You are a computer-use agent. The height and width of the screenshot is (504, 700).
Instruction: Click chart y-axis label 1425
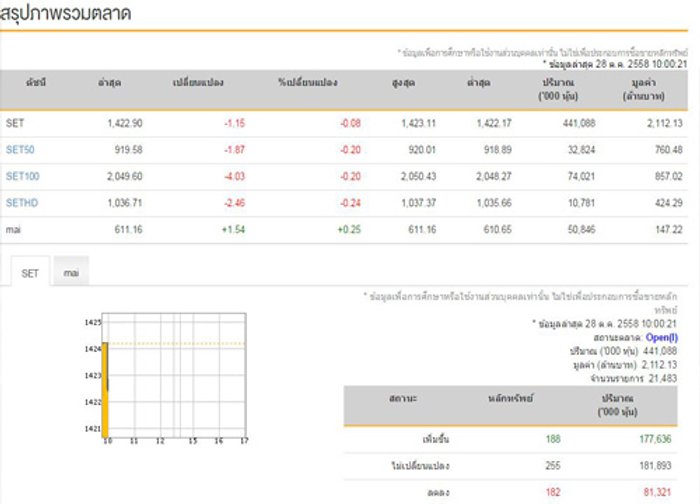click(x=93, y=322)
